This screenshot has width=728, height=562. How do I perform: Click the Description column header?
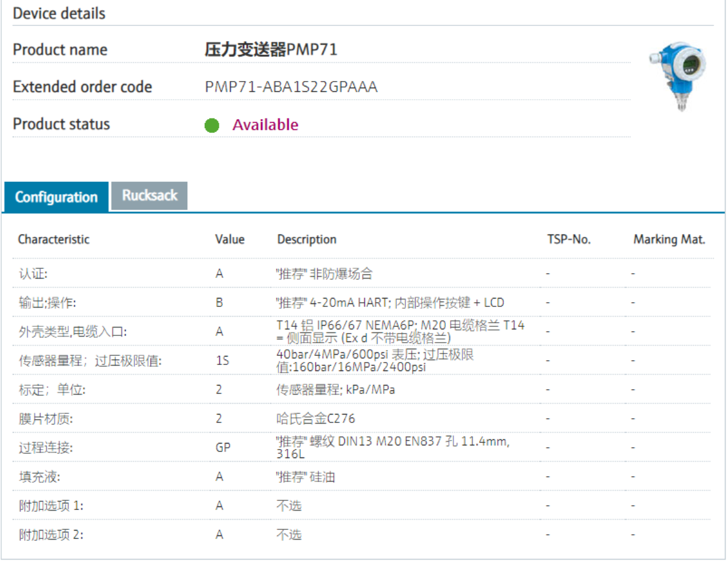tap(307, 239)
